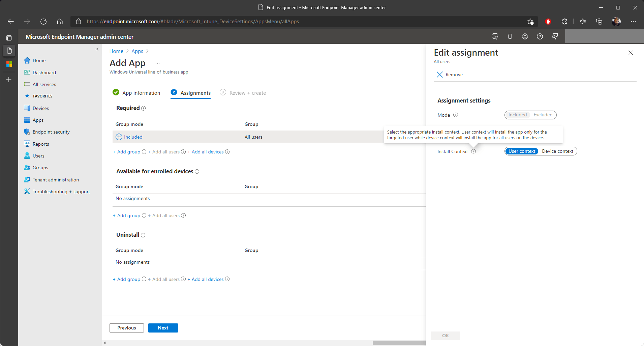Add group under Uninstall section
This screenshot has width=644, height=346.
click(x=127, y=279)
